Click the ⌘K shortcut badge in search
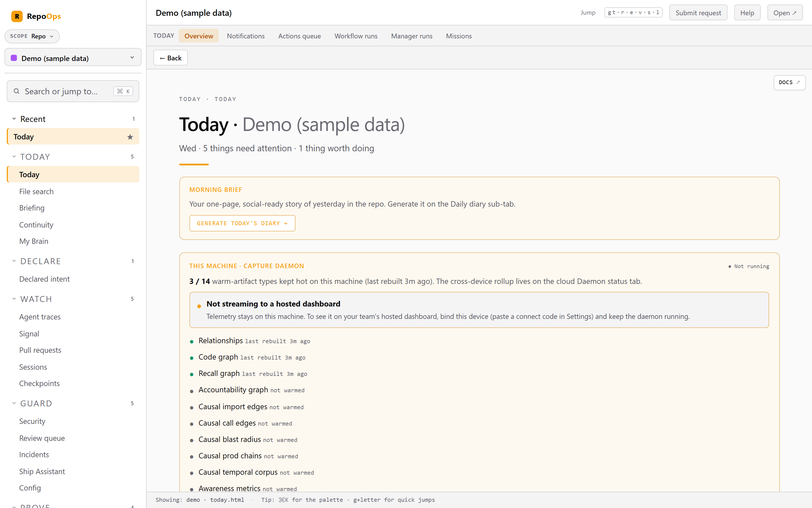812x508 pixels. pyautogui.click(x=123, y=91)
